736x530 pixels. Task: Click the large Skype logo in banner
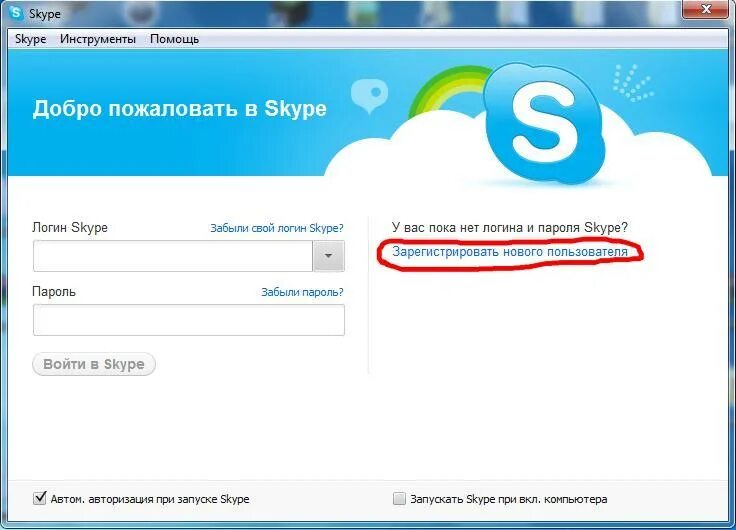[x=544, y=123]
